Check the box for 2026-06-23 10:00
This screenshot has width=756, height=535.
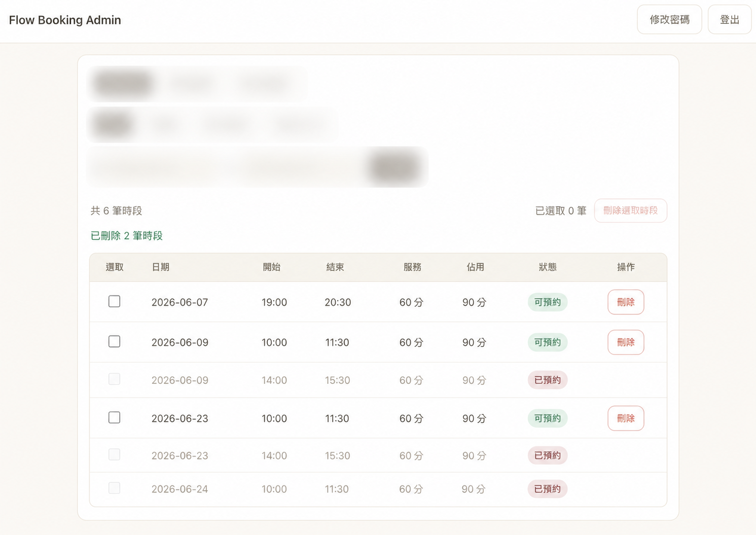click(114, 417)
